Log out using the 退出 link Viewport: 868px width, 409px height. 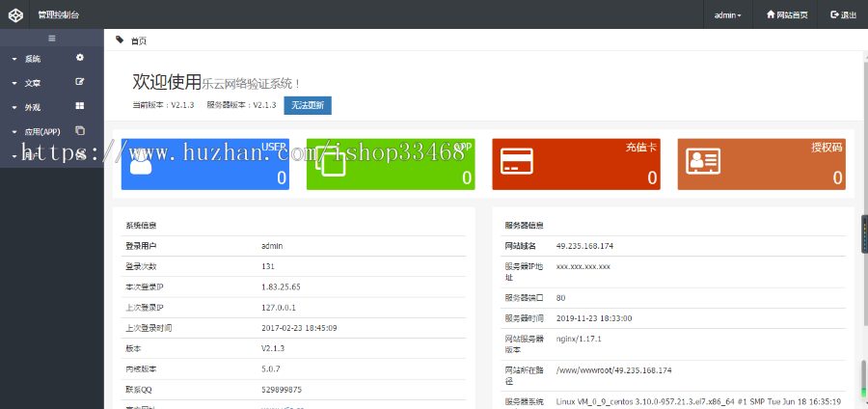coord(843,14)
